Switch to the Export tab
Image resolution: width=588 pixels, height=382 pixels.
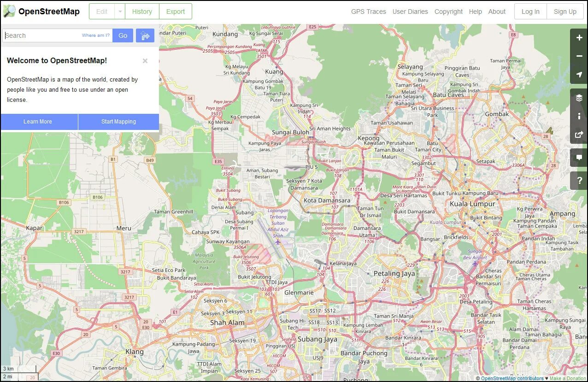pos(176,12)
